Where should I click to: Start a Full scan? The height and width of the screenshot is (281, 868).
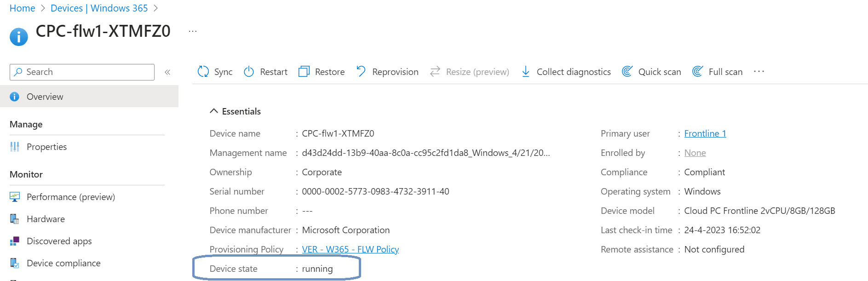tap(718, 72)
